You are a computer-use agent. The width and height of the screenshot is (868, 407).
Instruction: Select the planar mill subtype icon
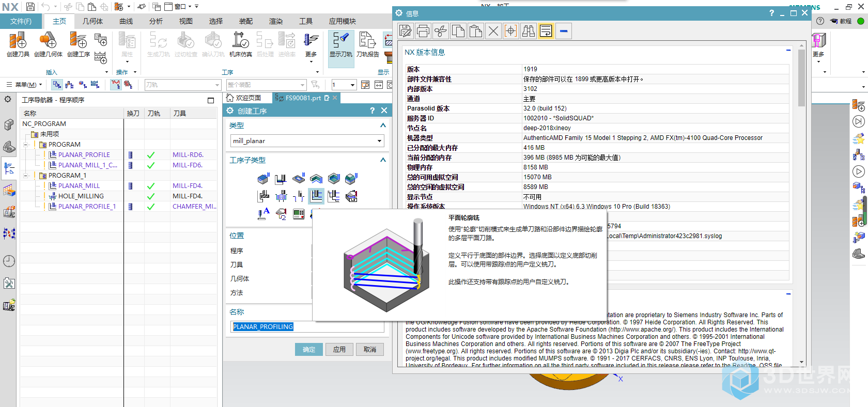click(334, 196)
